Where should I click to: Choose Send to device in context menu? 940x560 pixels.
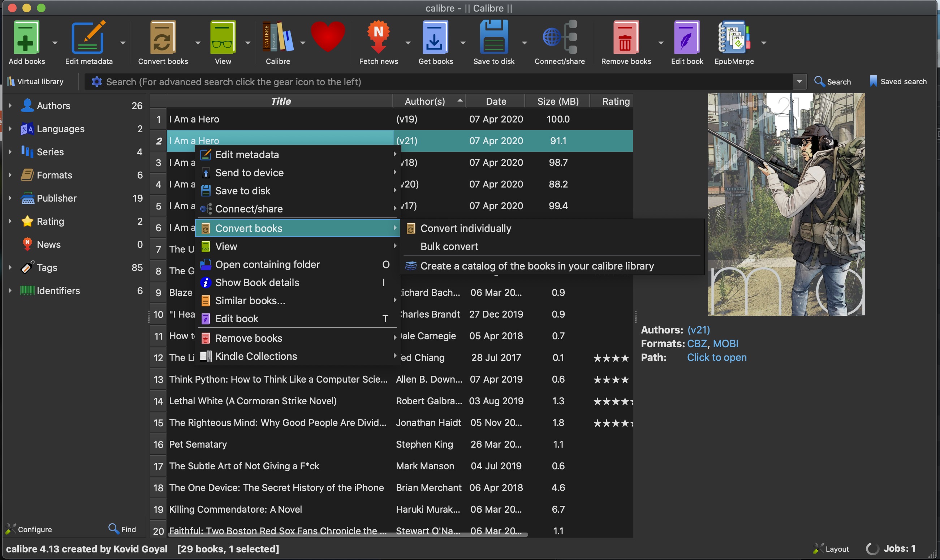[x=298, y=173]
